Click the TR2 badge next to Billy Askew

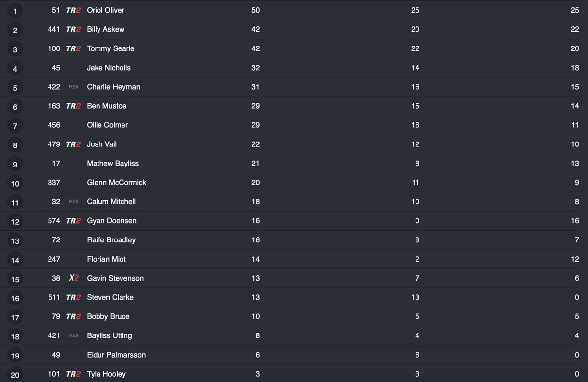[73, 29]
